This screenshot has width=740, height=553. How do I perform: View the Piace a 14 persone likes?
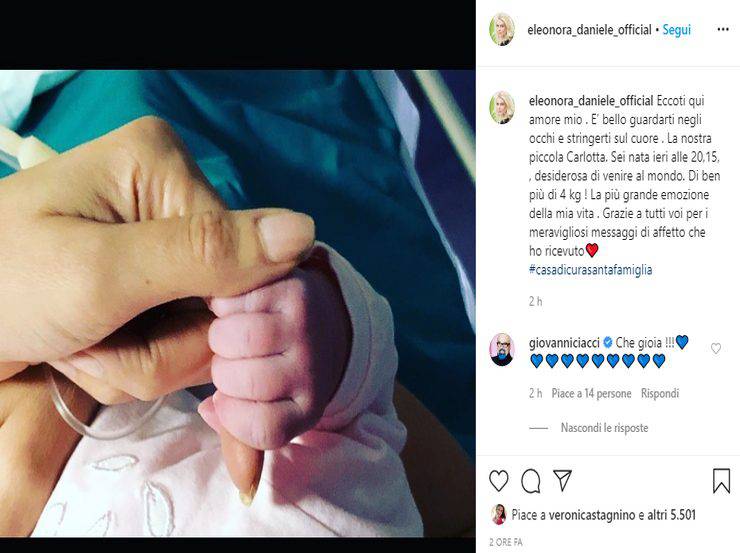tap(591, 393)
